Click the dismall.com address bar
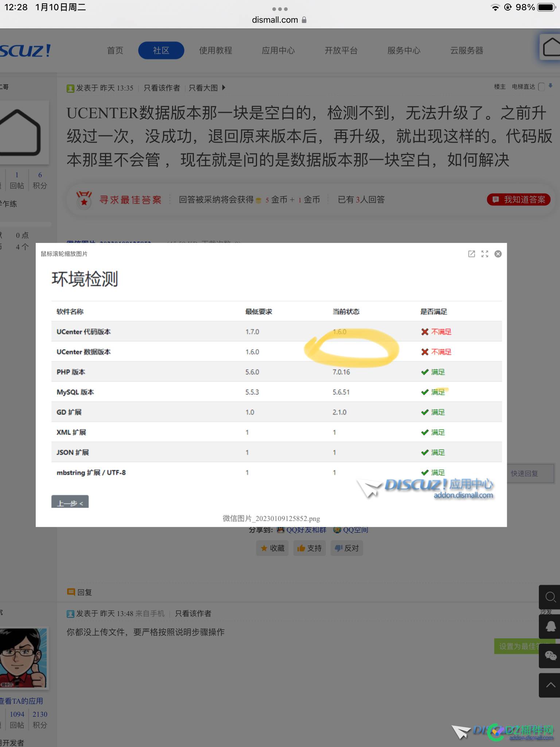560x747 pixels. point(280,20)
